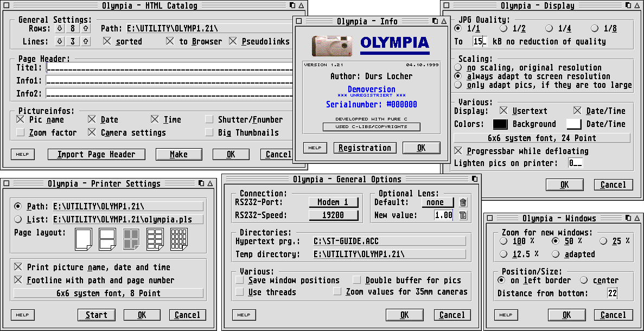Select only adapt pics if too large
The width and height of the screenshot is (644, 331).
tap(457, 85)
